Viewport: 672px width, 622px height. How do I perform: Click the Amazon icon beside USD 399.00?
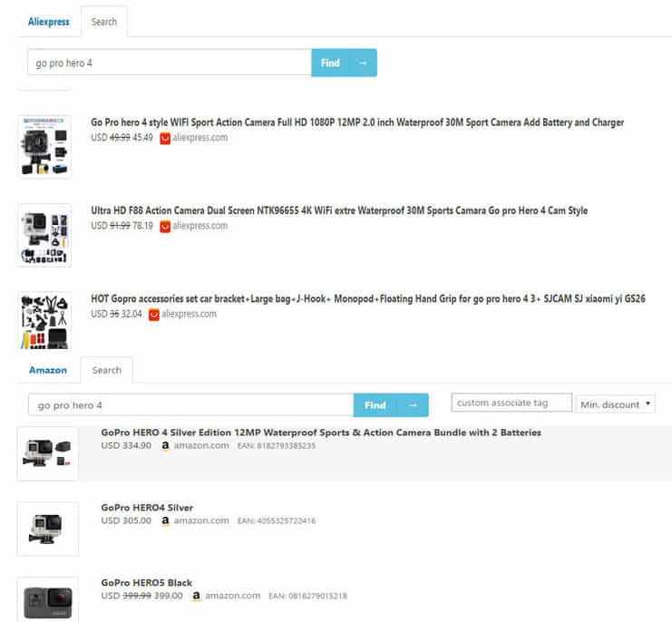pyautogui.click(x=196, y=596)
